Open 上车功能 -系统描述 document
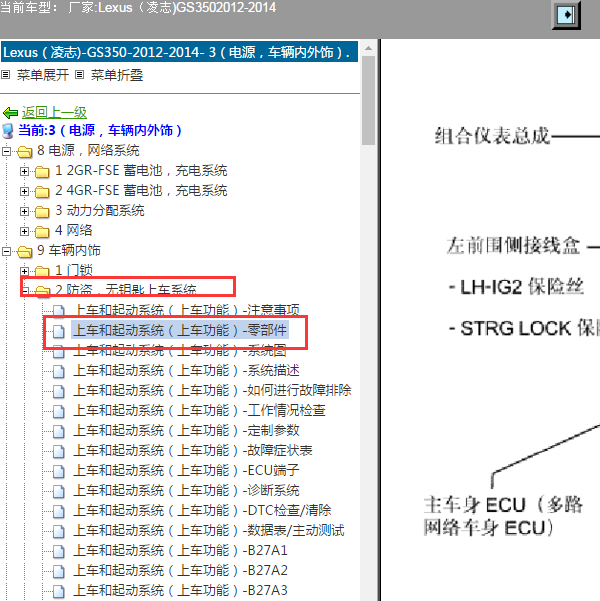The width and height of the screenshot is (600, 601). [186, 370]
